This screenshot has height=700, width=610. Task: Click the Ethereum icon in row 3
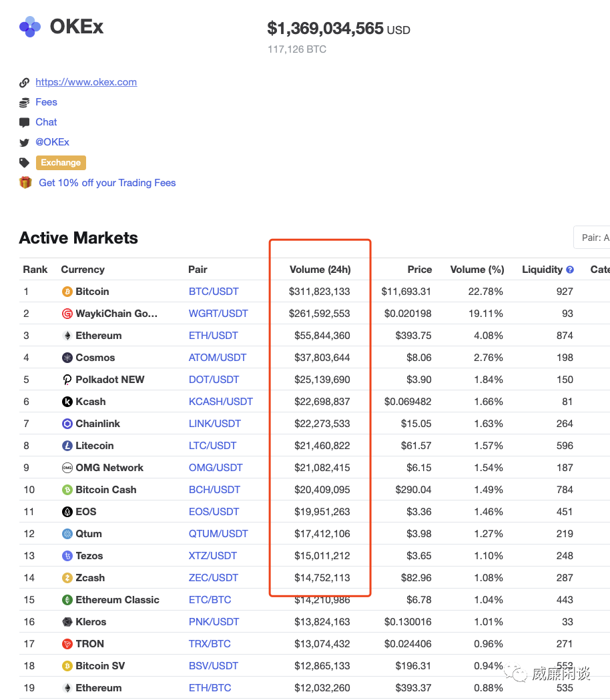[x=67, y=336]
